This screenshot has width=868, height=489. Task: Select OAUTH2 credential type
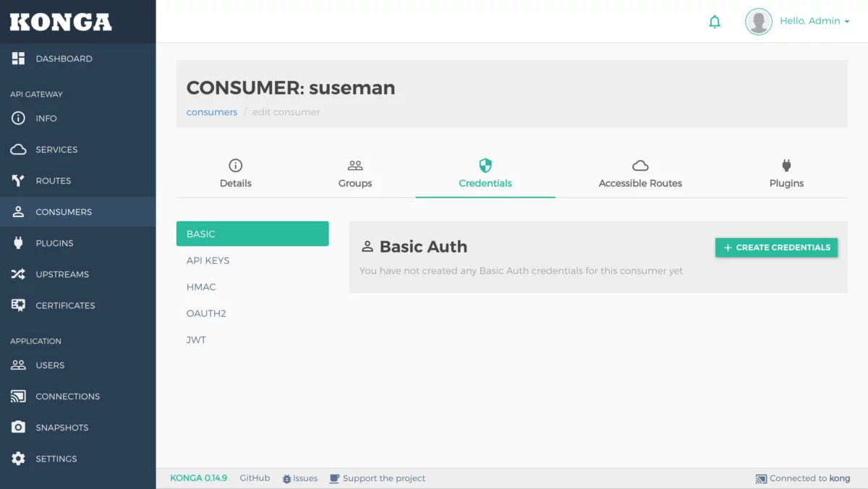(252, 313)
